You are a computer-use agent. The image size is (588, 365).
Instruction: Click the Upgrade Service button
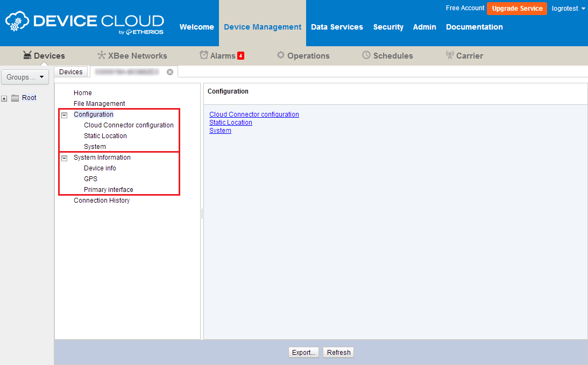click(517, 8)
